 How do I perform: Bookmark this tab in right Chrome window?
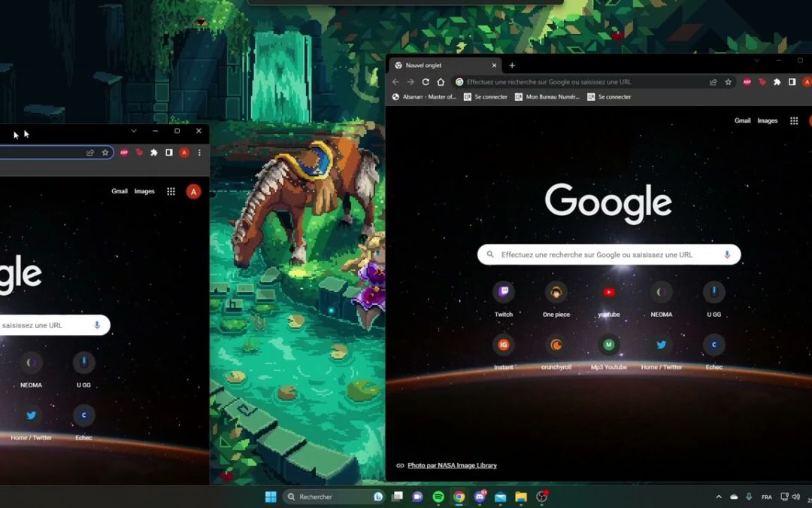tap(728, 82)
